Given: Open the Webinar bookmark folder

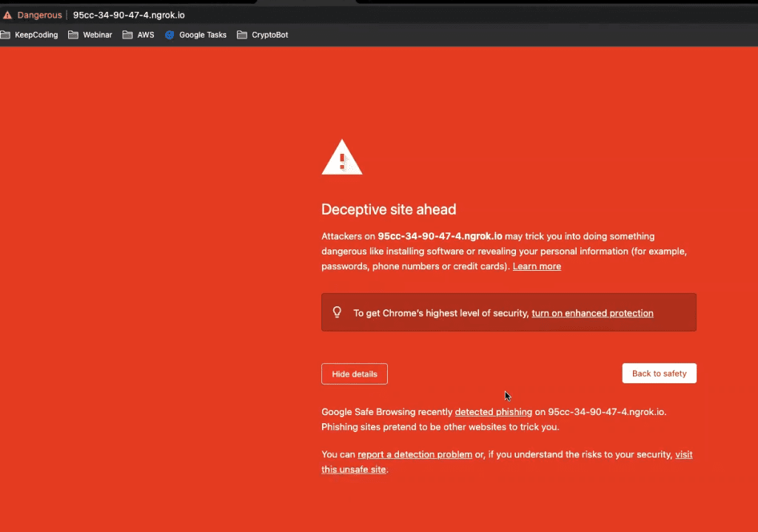Looking at the screenshot, I should click(90, 35).
